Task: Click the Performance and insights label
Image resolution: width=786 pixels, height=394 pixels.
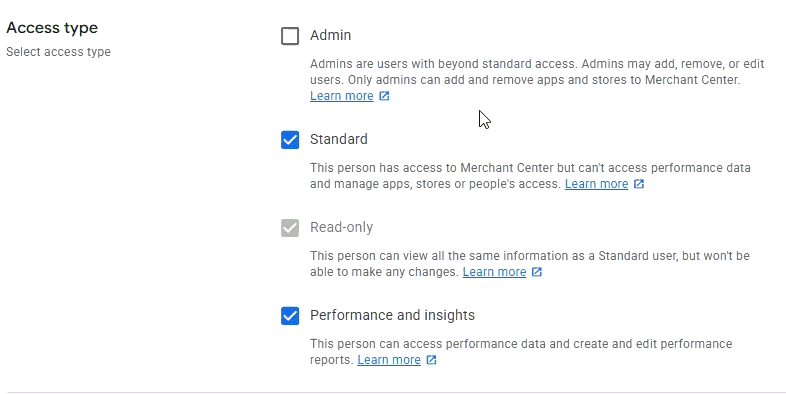Action: click(x=392, y=315)
